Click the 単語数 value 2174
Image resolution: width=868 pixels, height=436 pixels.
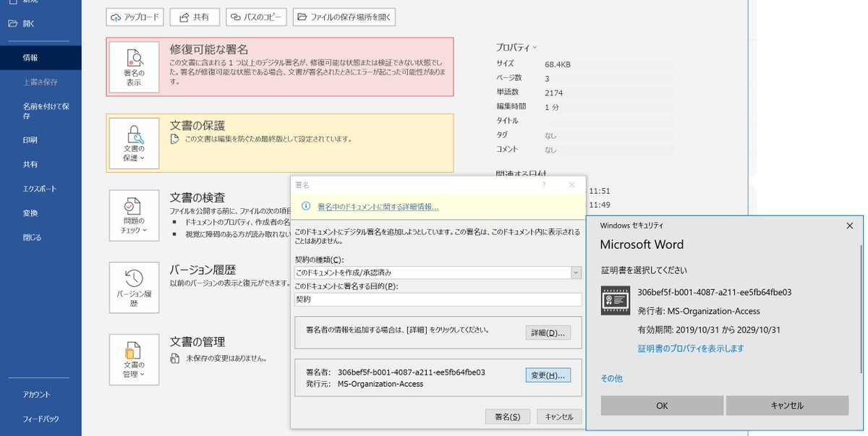554,93
